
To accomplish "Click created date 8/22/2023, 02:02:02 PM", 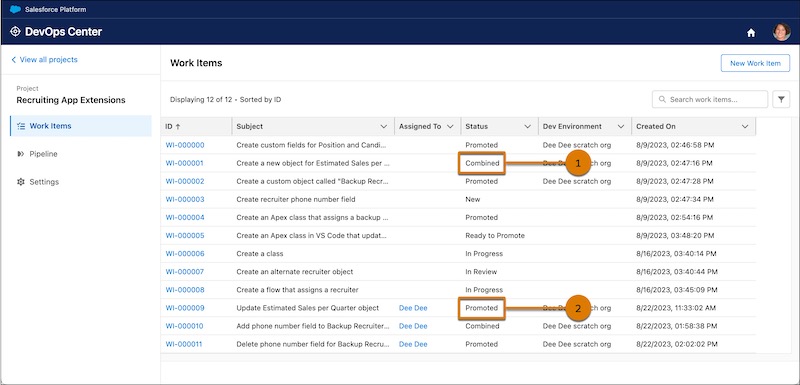I will coord(677,344).
